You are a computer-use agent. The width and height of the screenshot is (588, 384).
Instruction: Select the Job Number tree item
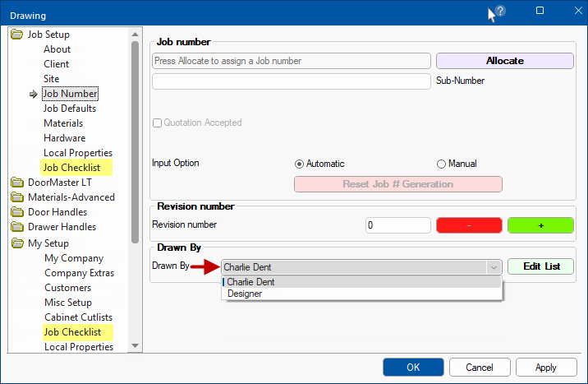coord(70,94)
